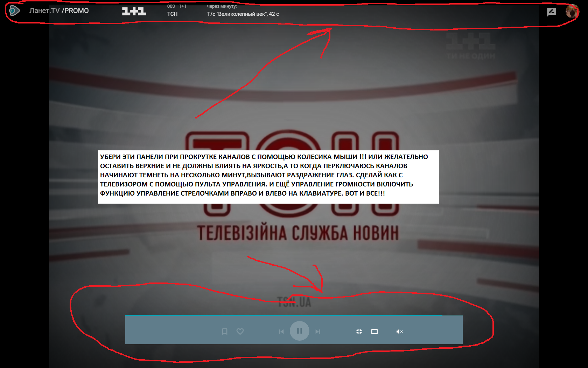Click the white annotation text box
Screen dimensions: 588x368
268,177
